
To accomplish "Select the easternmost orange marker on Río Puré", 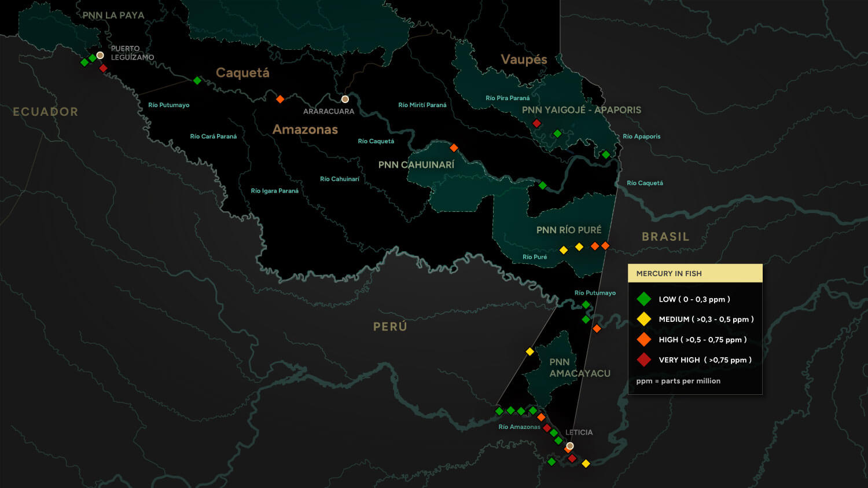I will (605, 246).
